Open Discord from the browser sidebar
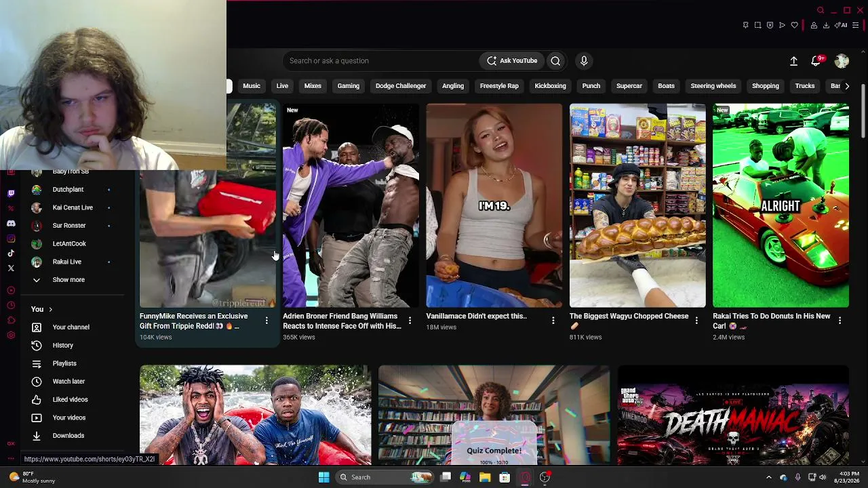The width and height of the screenshot is (868, 488). 11,223
